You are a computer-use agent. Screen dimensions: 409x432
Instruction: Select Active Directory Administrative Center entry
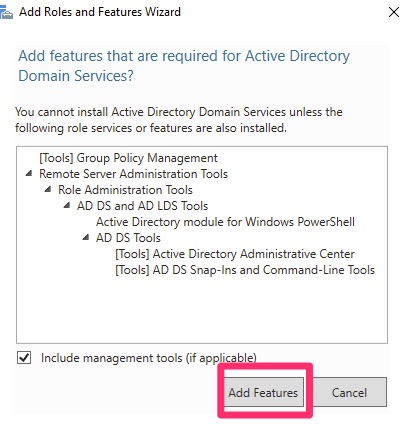(235, 254)
